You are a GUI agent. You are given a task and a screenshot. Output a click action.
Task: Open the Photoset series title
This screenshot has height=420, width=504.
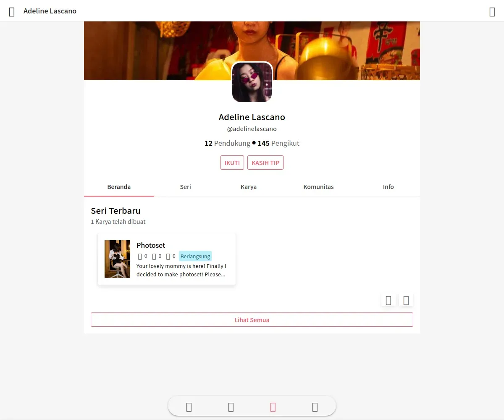tap(151, 245)
